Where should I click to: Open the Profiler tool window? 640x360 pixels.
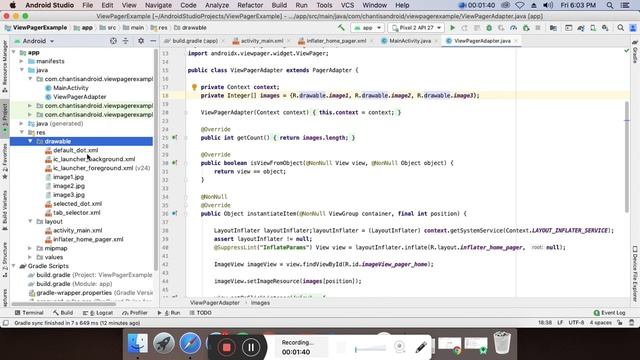(135, 313)
